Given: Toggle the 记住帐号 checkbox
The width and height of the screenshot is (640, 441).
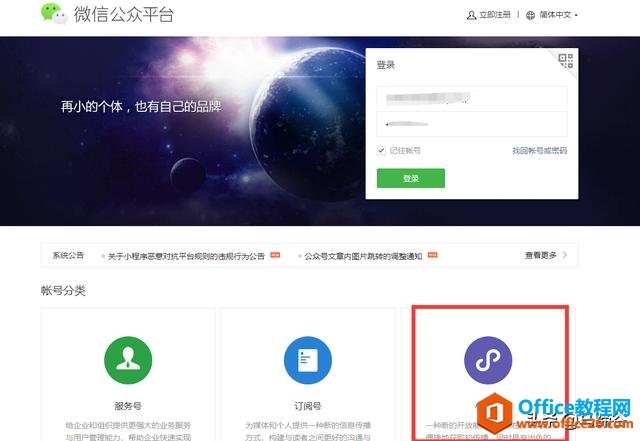Looking at the screenshot, I should pos(381,150).
